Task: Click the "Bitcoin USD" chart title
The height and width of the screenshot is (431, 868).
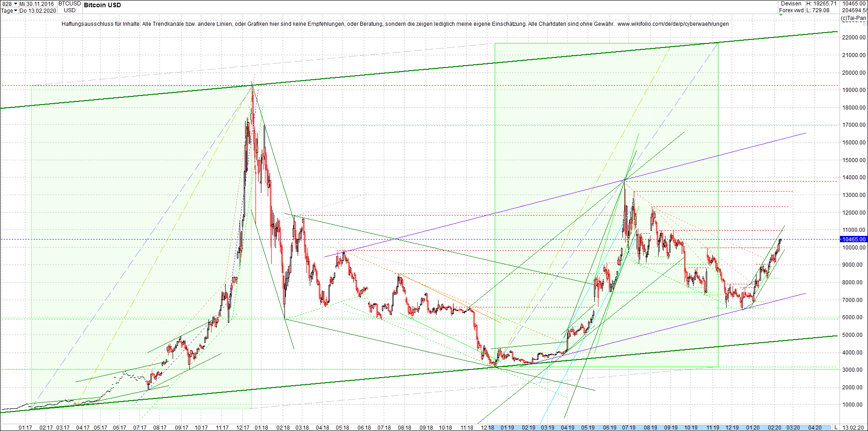Action: (101, 5)
